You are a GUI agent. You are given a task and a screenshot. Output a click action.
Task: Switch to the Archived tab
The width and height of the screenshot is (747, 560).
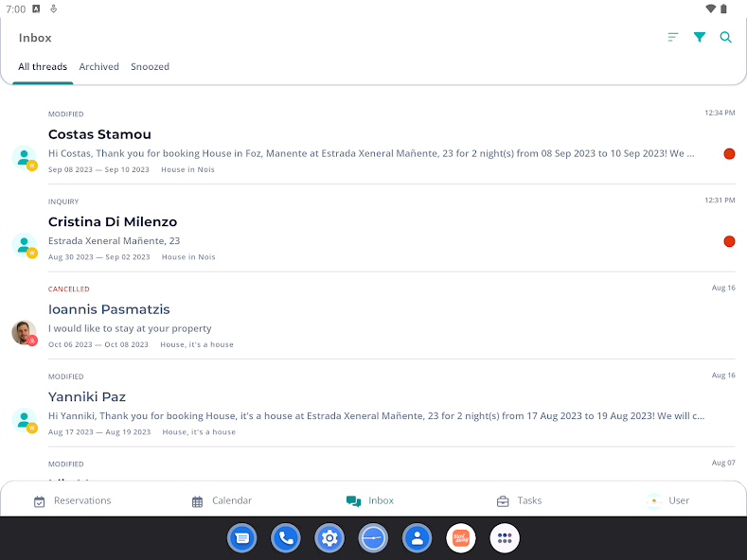[x=99, y=66]
